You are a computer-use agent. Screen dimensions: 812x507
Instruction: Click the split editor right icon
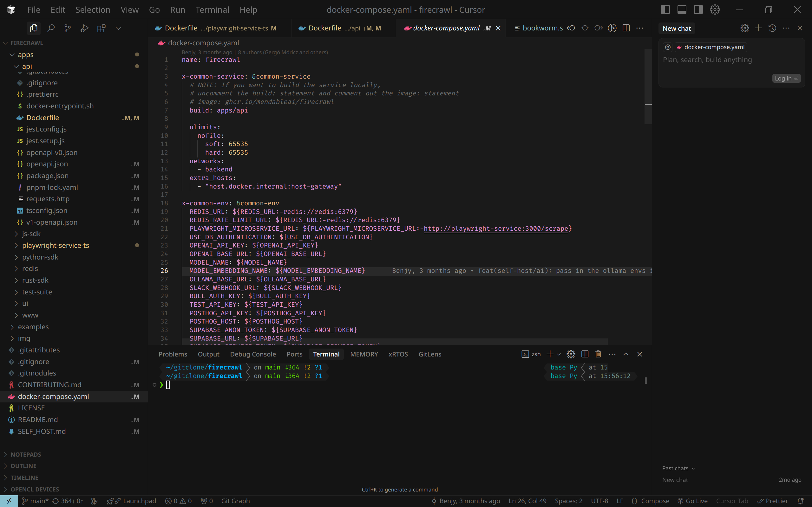coord(626,28)
